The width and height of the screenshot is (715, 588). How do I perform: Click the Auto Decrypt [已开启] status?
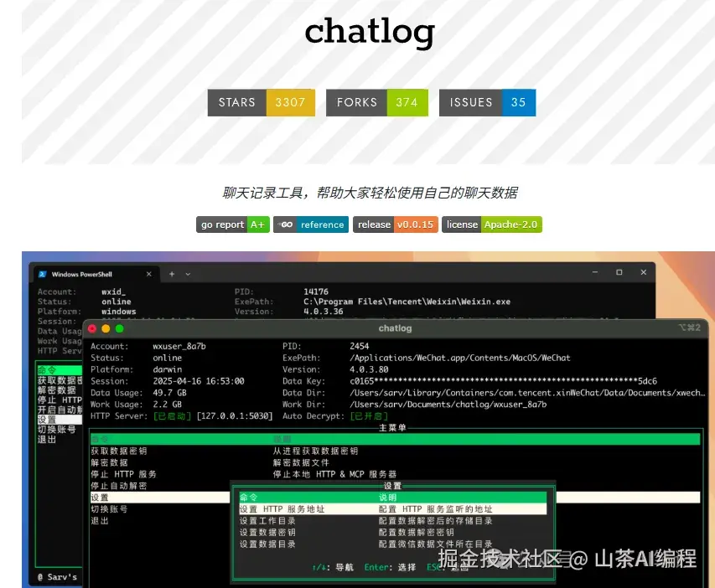[x=369, y=416]
